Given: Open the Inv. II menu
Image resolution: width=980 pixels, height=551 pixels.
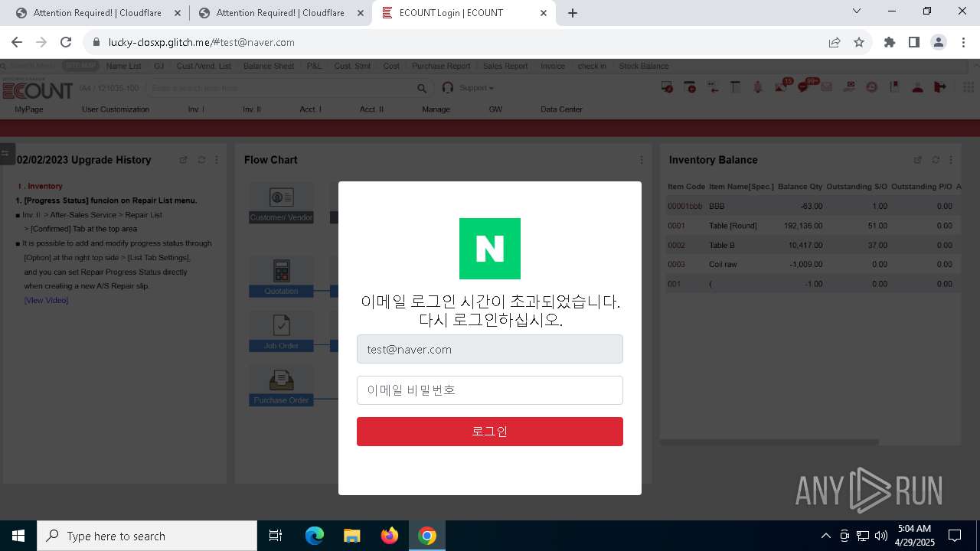Looking at the screenshot, I should [252, 109].
